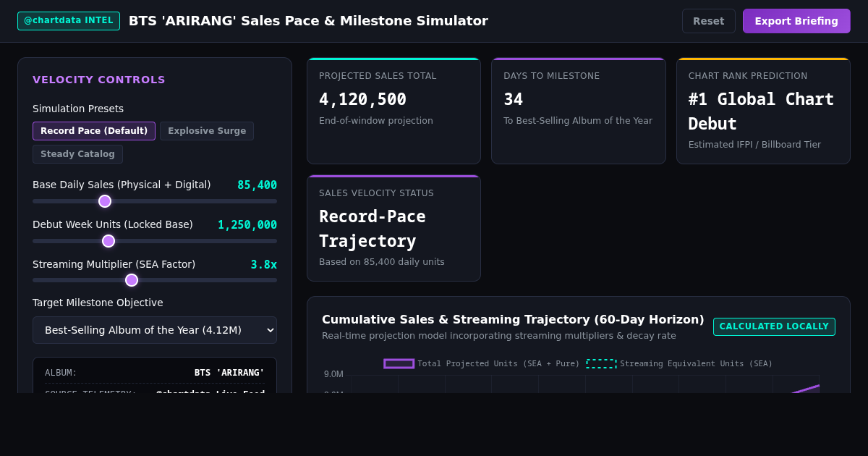Viewport: 868px width, 456px height.
Task: Click 'Record-Pace Trajectory' status text
Action: click(x=372, y=229)
